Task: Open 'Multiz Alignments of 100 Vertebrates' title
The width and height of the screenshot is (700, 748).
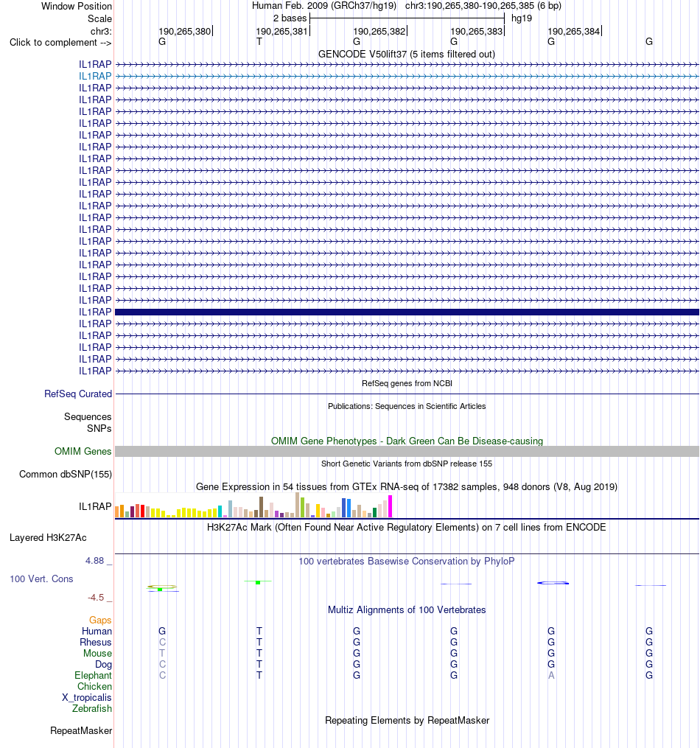Action: click(407, 609)
